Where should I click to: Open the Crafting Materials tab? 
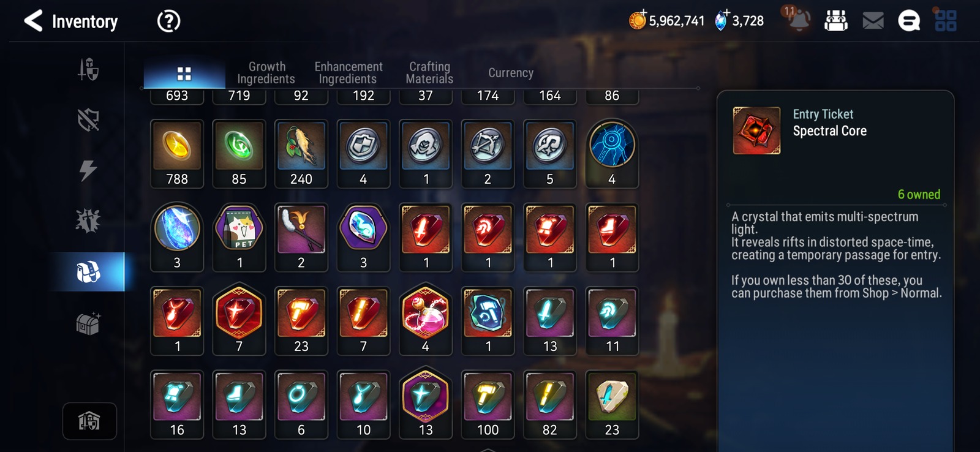(429, 72)
